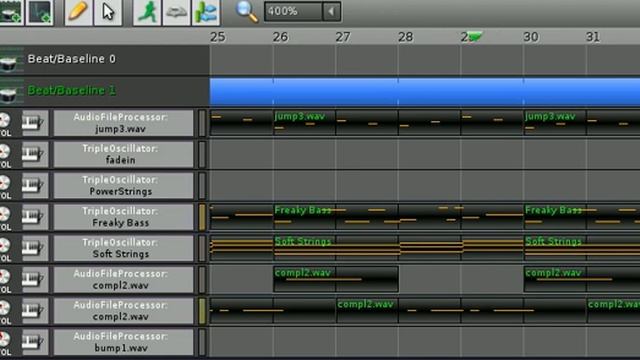640x360 pixels.
Task: Click MIDI keyboard icon on Soft Strings track
Action: (34, 248)
